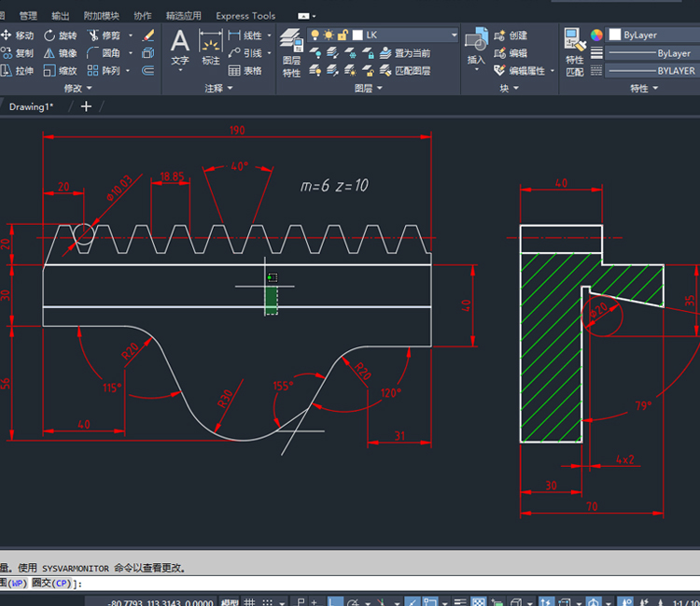Open the Fillet (圆角) dropdown arrow
The image size is (700, 606).
click(x=131, y=53)
